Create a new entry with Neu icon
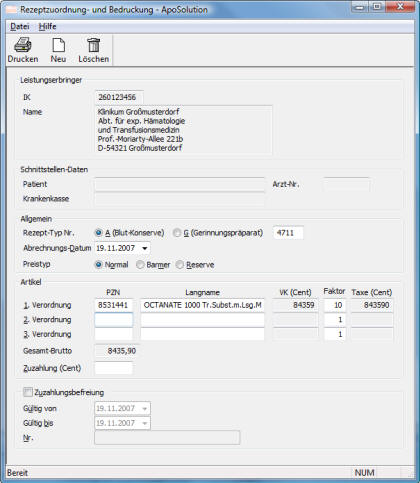This screenshot has height=483, width=420. point(58,45)
